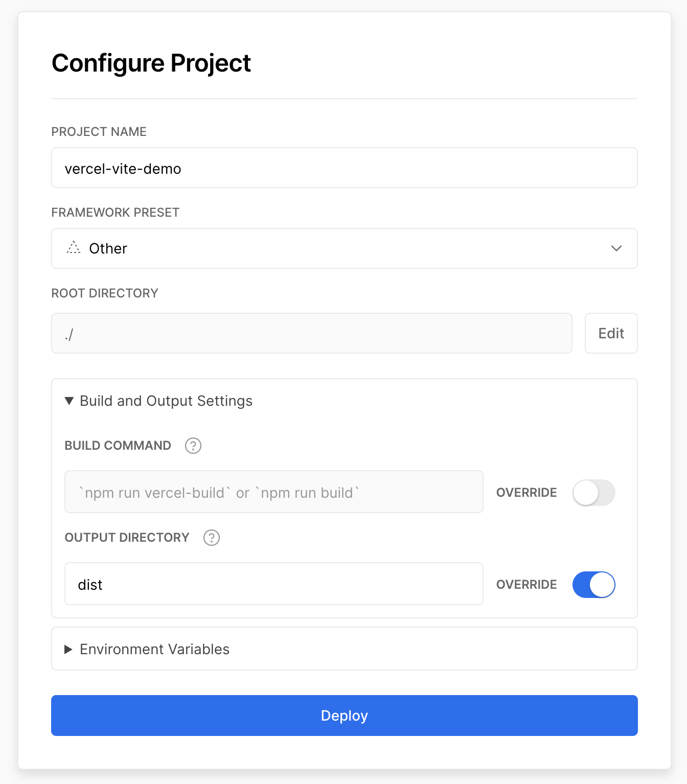Click Edit next to Root Directory

click(611, 333)
